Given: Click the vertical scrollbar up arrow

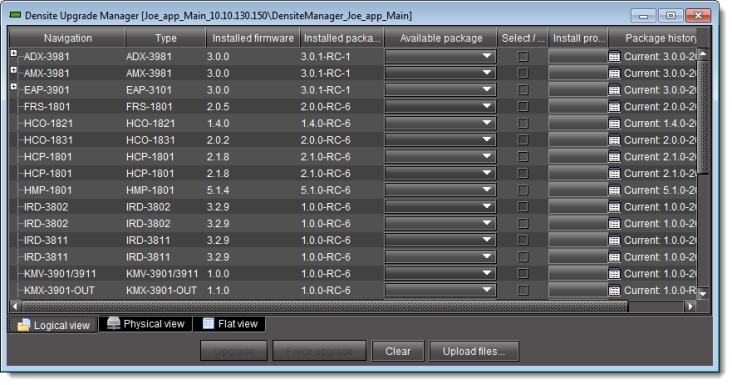Looking at the screenshot, I should pos(703,54).
